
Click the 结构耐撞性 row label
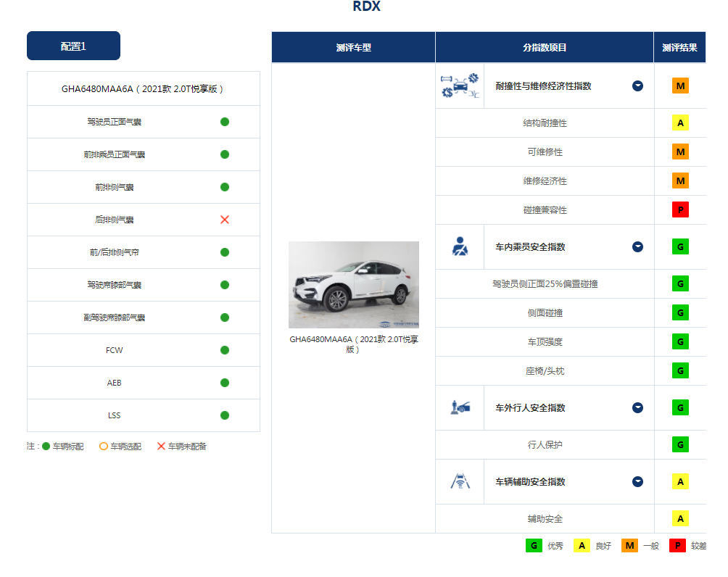click(545, 123)
